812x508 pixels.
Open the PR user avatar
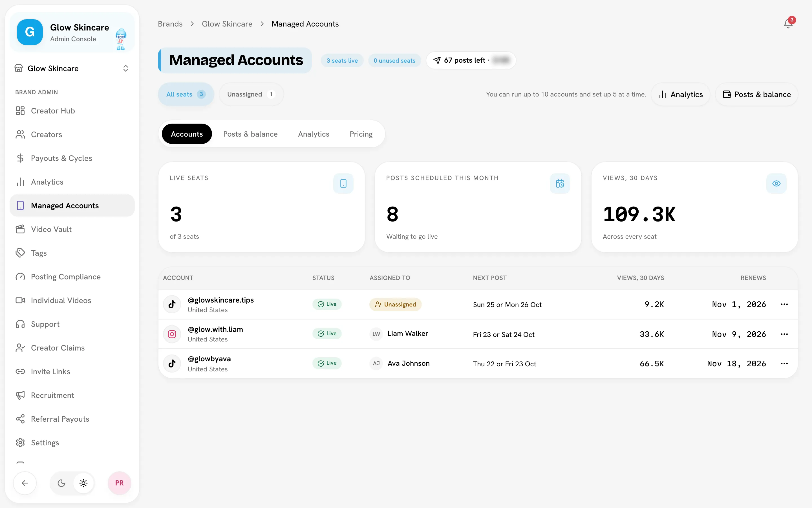[x=120, y=483]
